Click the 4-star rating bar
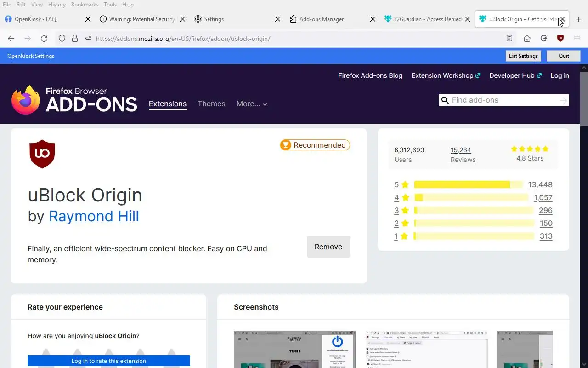Screen dimensions: 588x368 [x=471, y=197]
